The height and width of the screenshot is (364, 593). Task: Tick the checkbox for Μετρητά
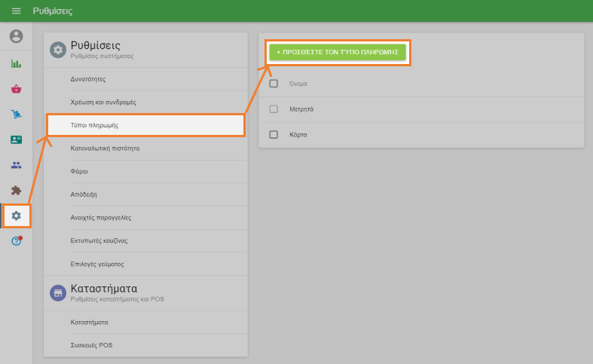pyautogui.click(x=274, y=109)
